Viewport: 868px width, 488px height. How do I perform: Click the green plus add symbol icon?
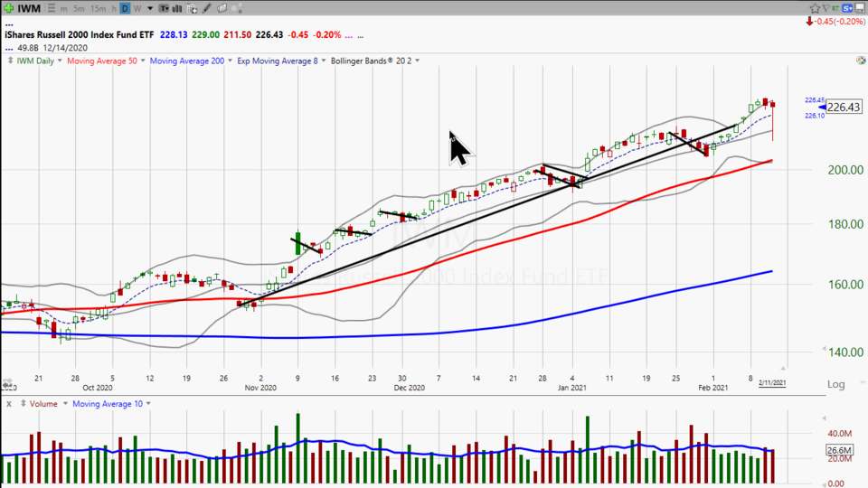[x=8, y=8]
